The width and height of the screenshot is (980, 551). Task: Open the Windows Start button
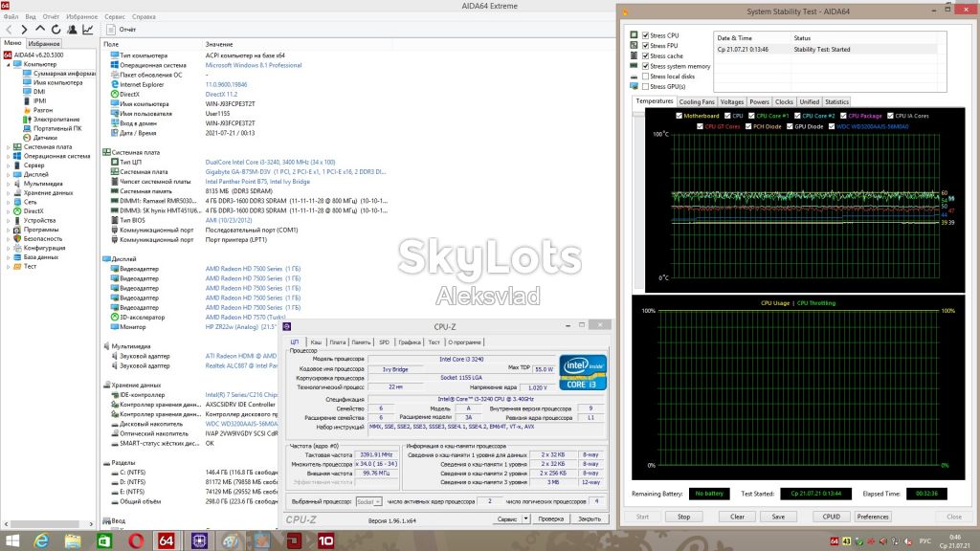click(x=11, y=541)
